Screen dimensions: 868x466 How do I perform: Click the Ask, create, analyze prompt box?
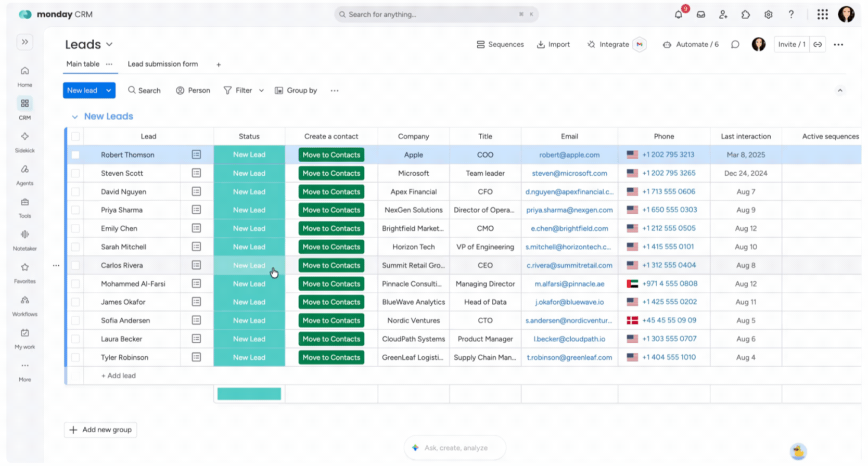coord(455,448)
